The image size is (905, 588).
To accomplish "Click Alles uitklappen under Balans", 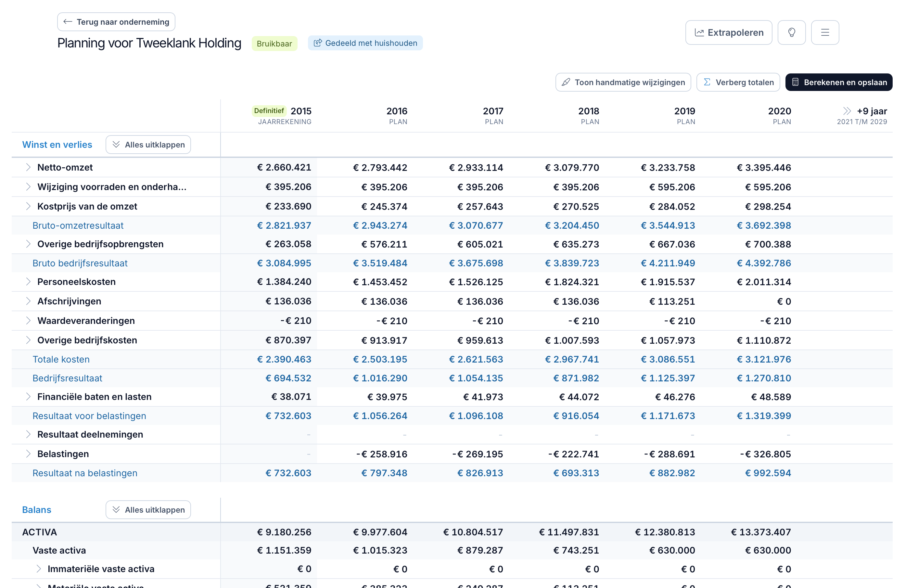I will click(148, 510).
